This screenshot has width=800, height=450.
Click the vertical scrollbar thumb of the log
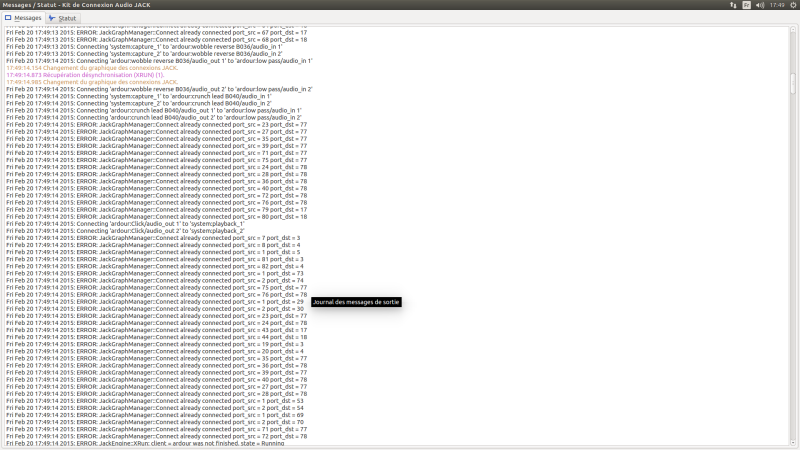(x=793, y=84)
